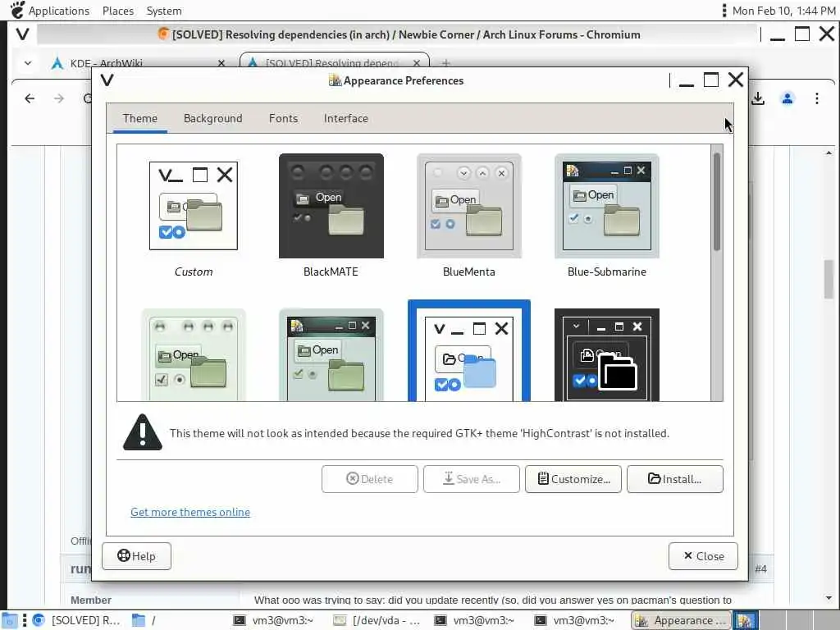Click the Delete theme button
The width and height of the screenshot is (840, 630).
(x=370, y=479)
